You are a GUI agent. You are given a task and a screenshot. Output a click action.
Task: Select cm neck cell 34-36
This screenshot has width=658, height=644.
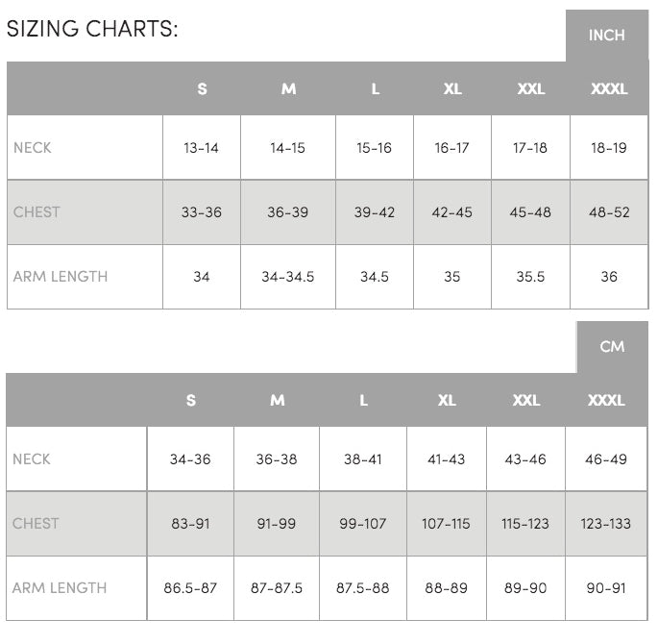click(190, 459)
